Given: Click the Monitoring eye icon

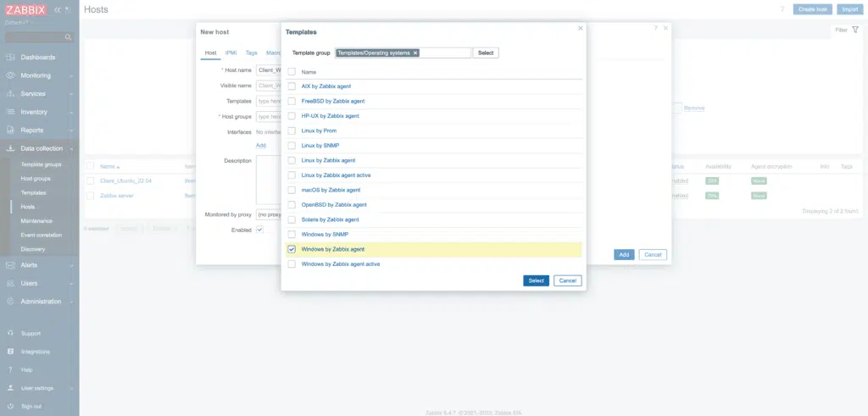Looking at the screenshot, I should (10, 75).
